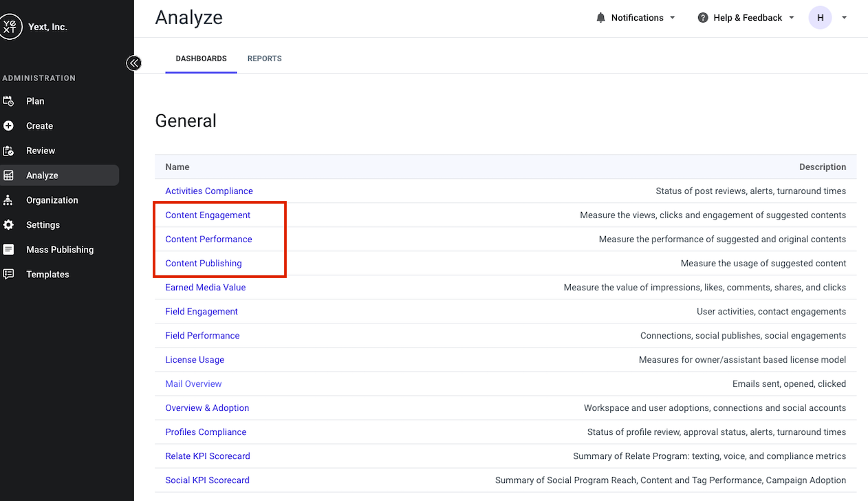Switch to the Reports tab
This screenshot has height=501, width=868.
point(265,58)
